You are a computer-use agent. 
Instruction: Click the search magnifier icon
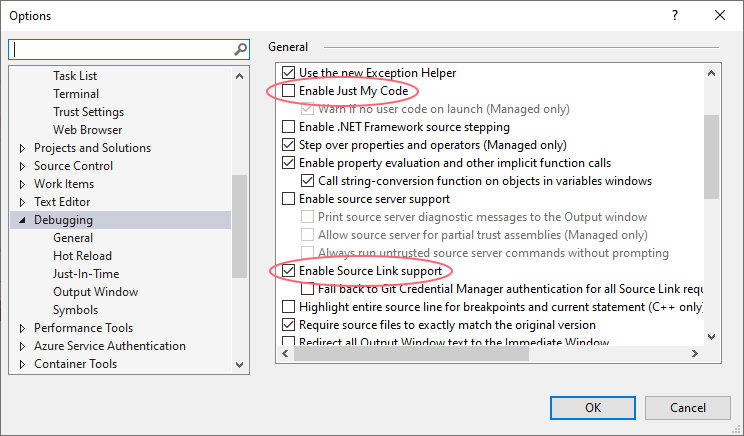pyautogui.click(x=240, y=49)
